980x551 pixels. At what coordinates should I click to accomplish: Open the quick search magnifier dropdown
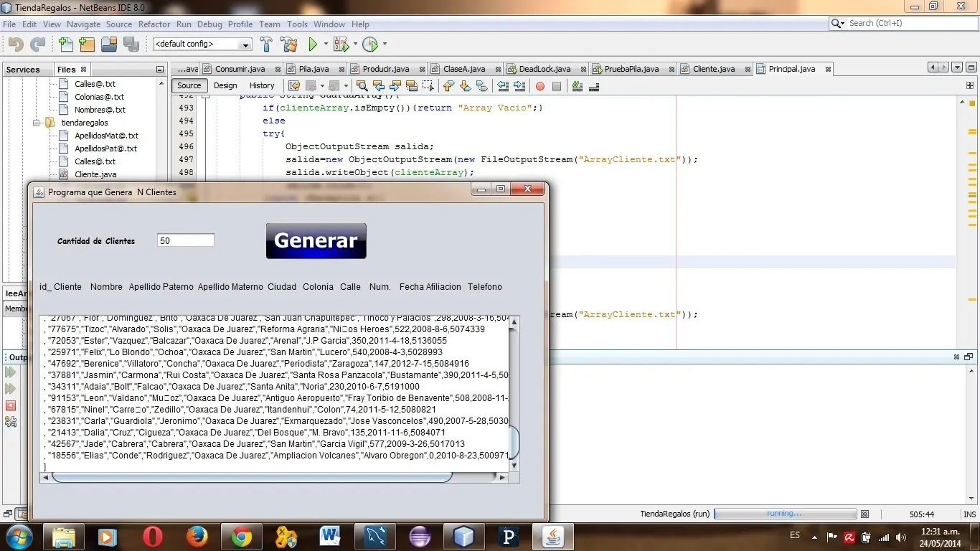(838, 24)
